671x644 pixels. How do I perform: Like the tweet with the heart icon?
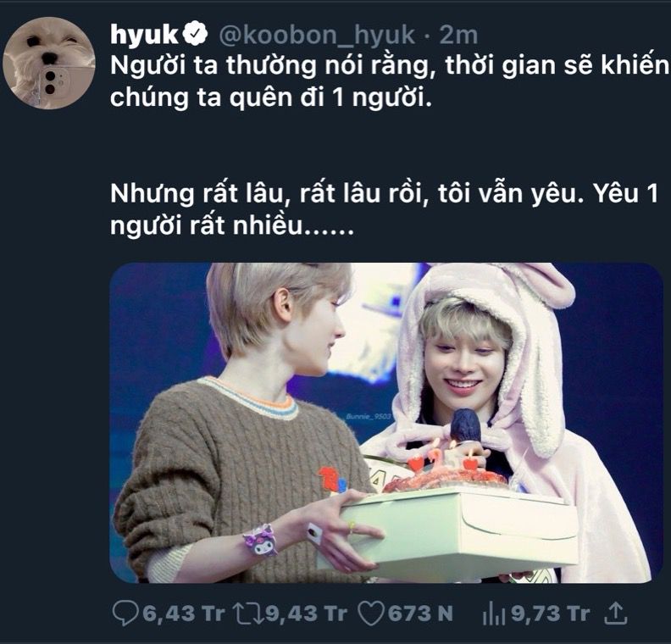370,613
